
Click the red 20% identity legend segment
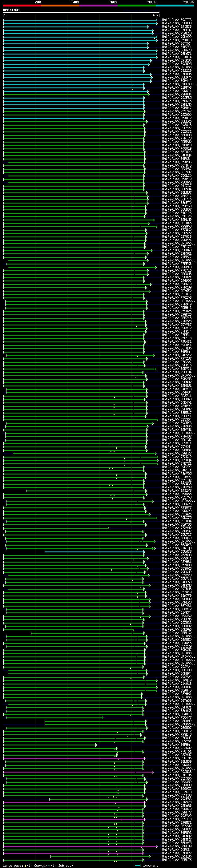(22, 6)
